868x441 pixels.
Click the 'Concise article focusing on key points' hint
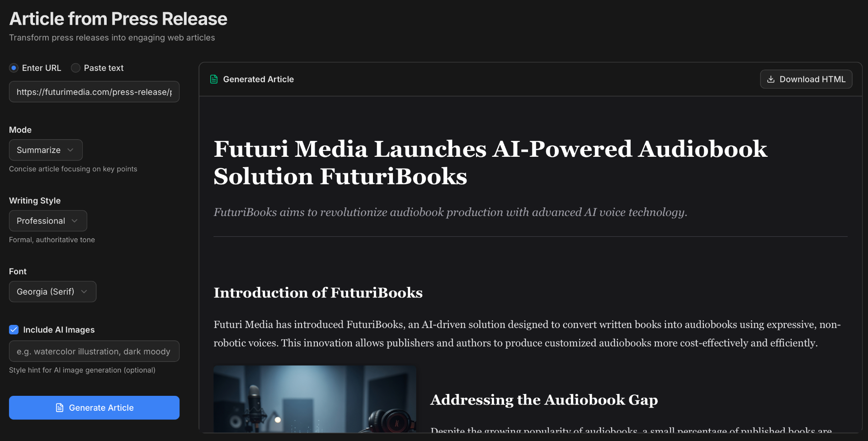pyautogui.click(x=73, y=169)
